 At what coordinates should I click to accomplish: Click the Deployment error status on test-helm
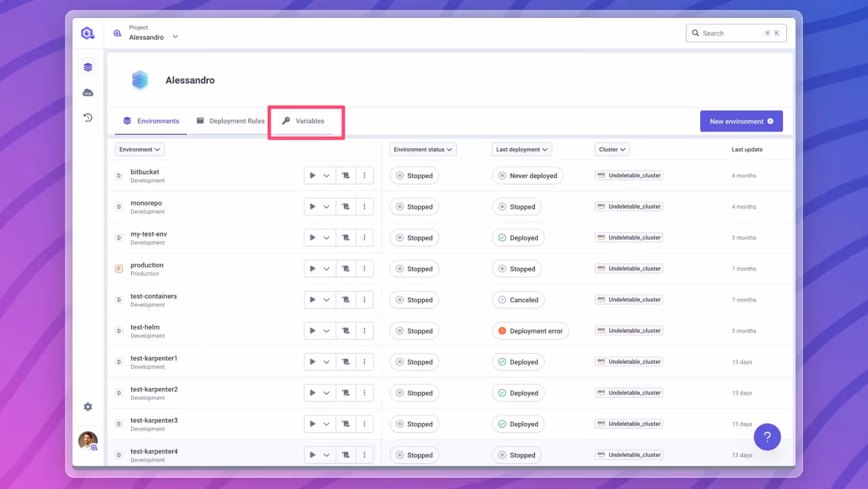pyautogui.click(x=530, y=331)
